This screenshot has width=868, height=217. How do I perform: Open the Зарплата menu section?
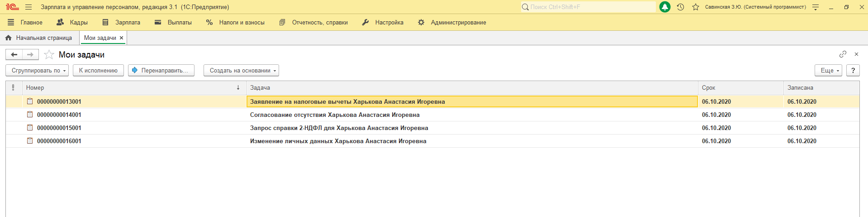(122, 22)
